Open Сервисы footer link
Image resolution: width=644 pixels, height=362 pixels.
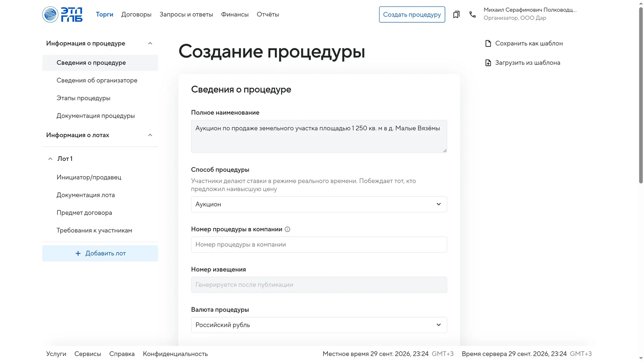88,354
